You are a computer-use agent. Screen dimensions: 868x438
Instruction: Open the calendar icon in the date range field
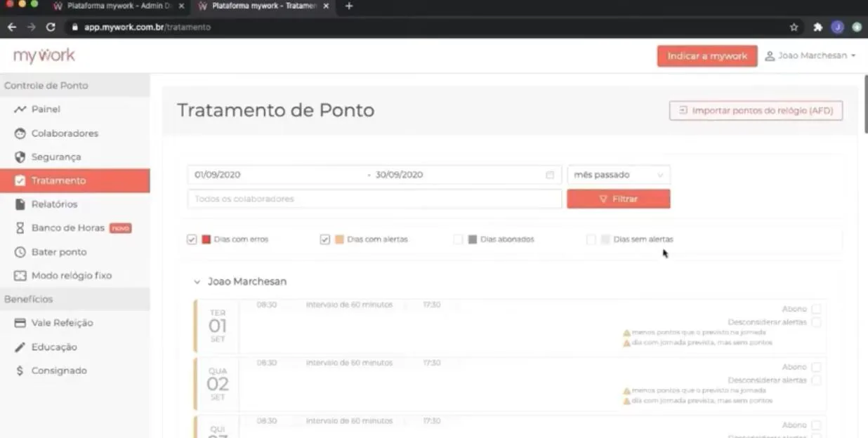coord(550,175)
